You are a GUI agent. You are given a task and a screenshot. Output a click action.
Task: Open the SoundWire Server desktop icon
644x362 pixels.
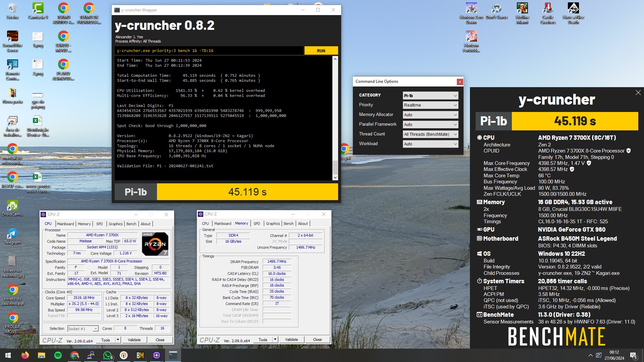[12, 41]
